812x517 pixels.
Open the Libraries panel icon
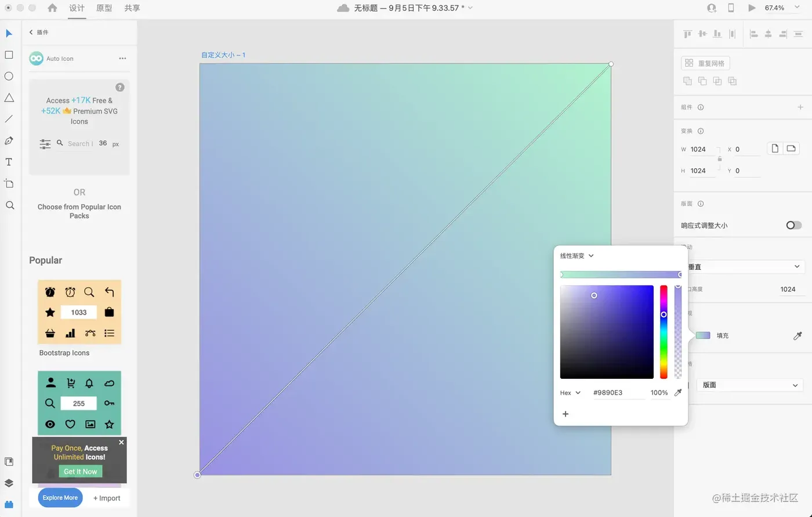pos(9,462)
